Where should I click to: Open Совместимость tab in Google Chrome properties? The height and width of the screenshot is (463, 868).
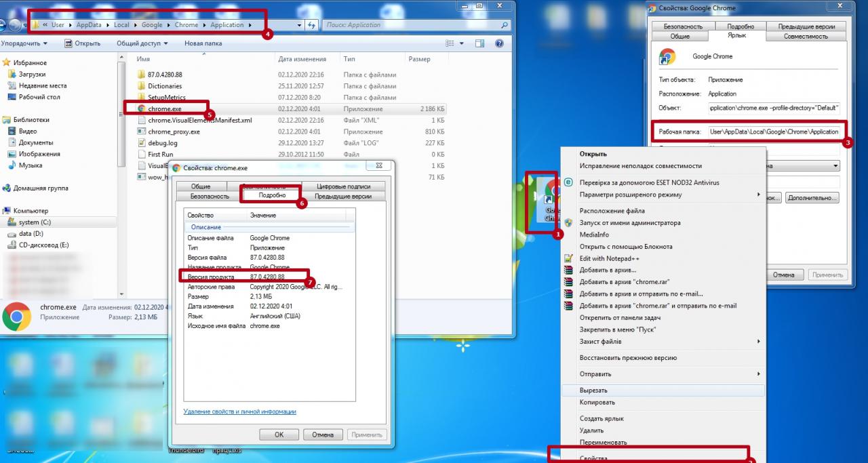[806, 36]
